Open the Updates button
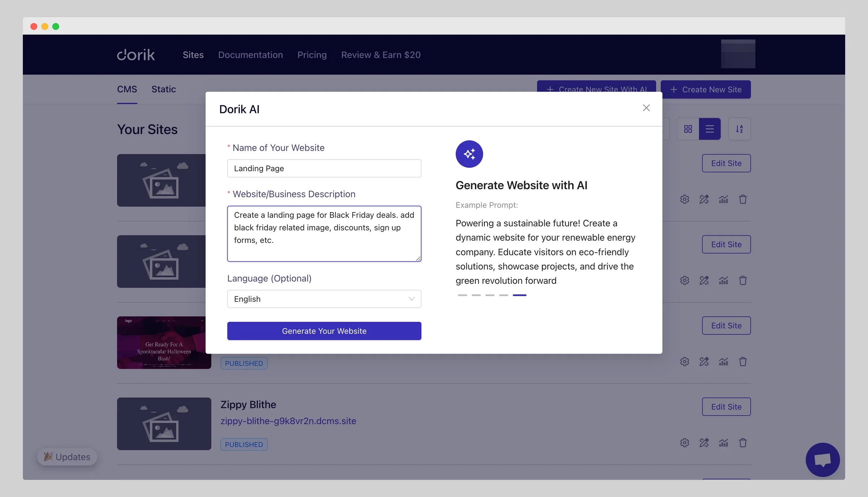 pyautogui.click(x=67, y=457)
